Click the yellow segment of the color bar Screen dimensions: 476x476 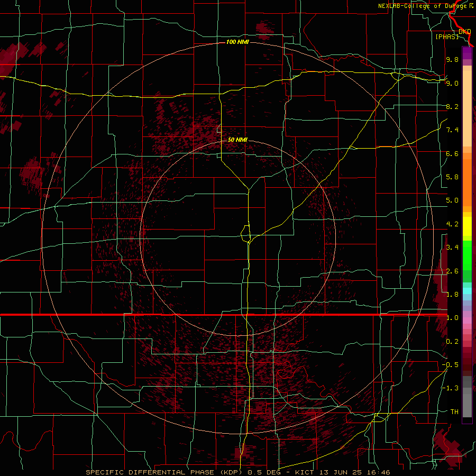click(467, 226)
